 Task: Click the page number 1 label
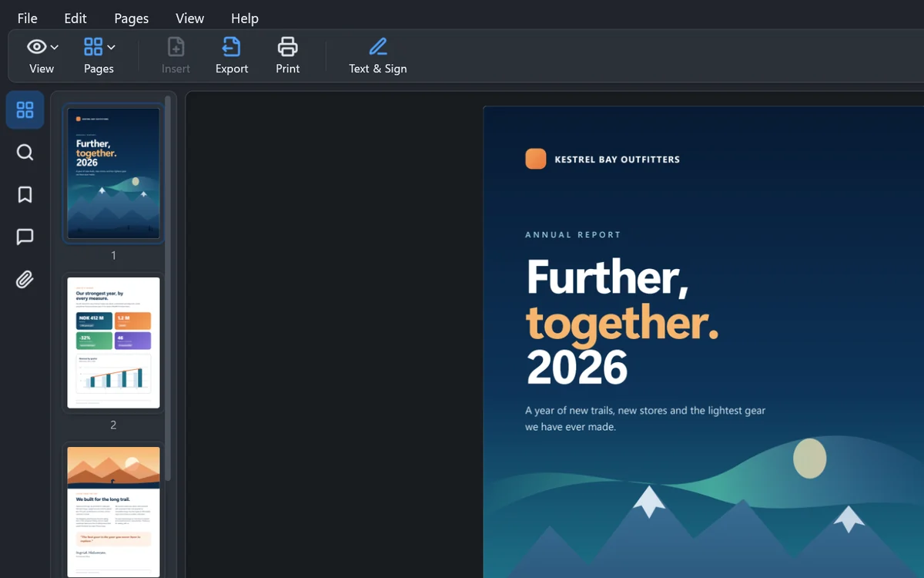(113, 255)
